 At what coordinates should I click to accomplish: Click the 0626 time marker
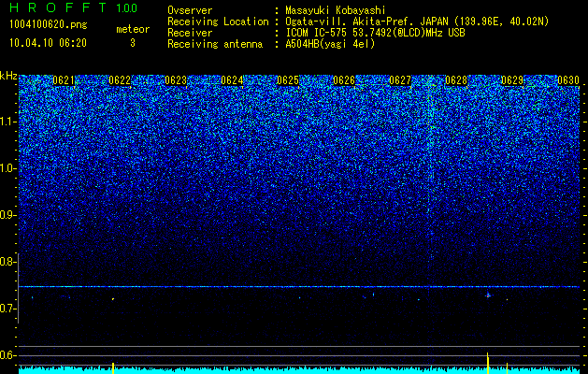click(344, 80)
